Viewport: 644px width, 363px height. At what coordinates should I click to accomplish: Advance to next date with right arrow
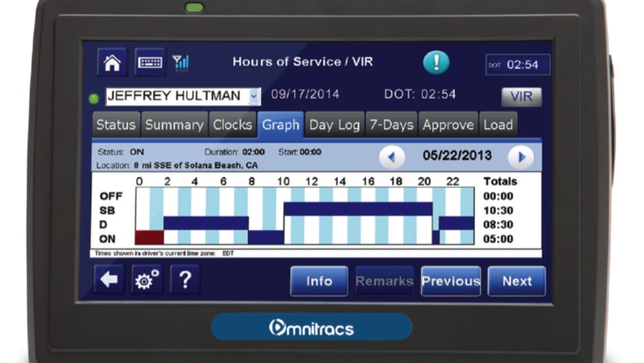[521, 157]
